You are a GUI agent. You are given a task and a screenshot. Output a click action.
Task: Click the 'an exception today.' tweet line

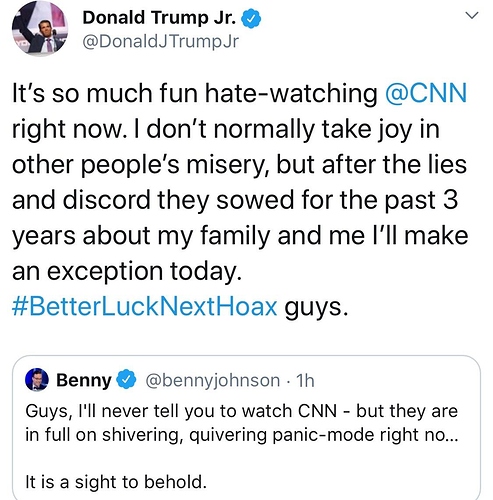[x=127, y=271]
